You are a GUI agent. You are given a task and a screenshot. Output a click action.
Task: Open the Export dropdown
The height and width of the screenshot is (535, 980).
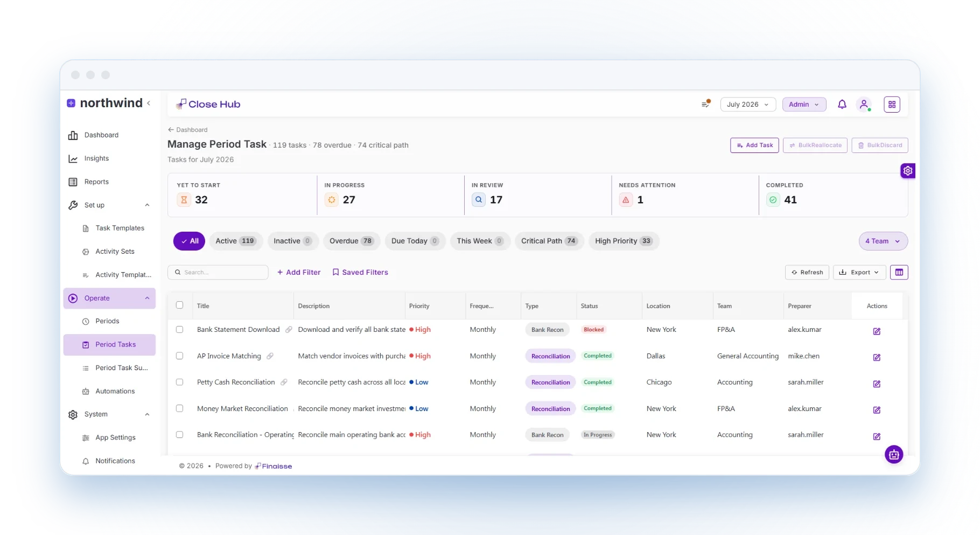pos(859,273)
